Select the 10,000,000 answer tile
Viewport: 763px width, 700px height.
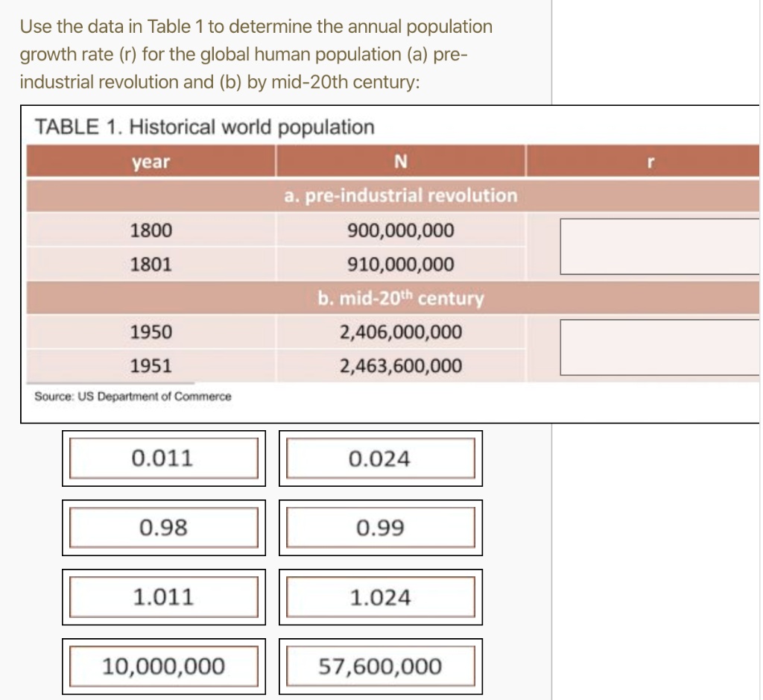164,663
